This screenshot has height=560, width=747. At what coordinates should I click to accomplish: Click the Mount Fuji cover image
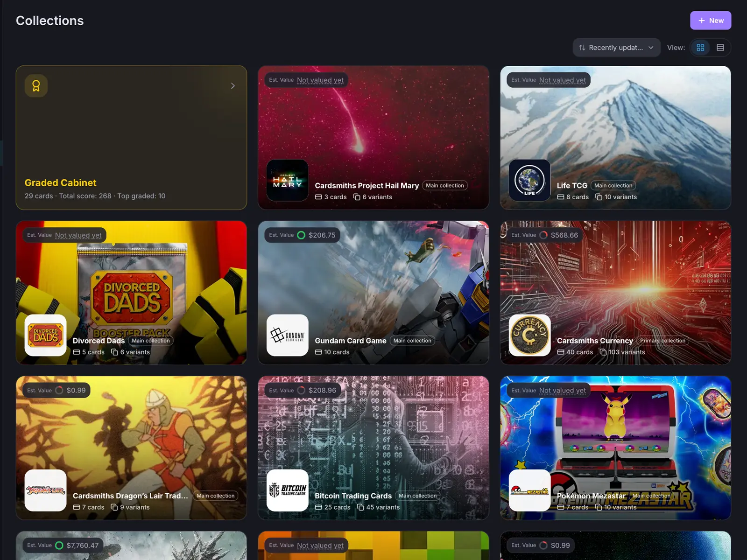click(615, 138)
